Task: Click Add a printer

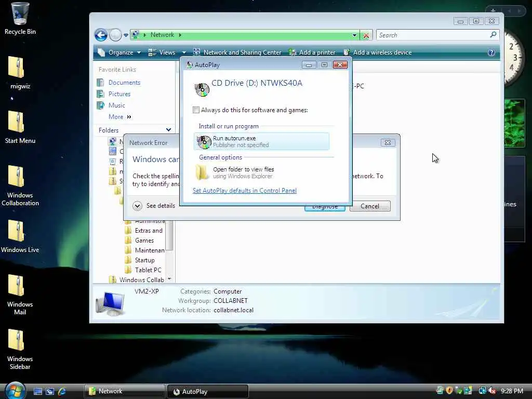Action: (x=312, y=52)
